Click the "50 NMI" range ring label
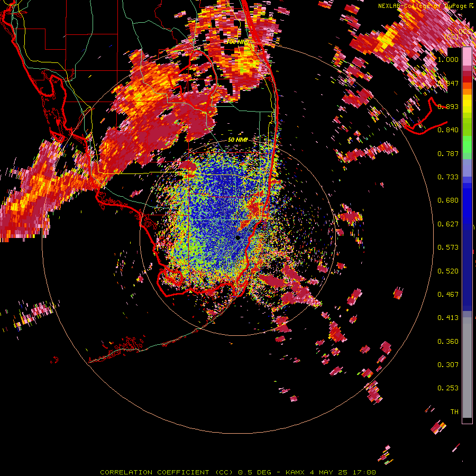 tap(237, 140)
